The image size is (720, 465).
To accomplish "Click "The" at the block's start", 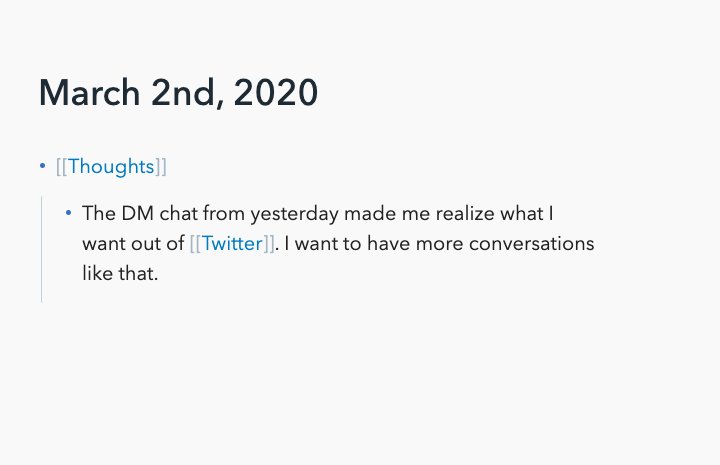I will coord(99,213).
